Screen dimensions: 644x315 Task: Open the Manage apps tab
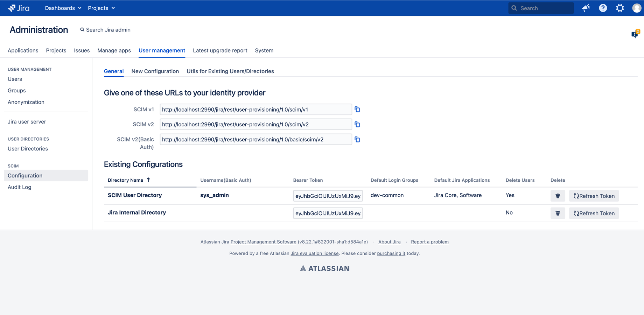coord(114,50)
